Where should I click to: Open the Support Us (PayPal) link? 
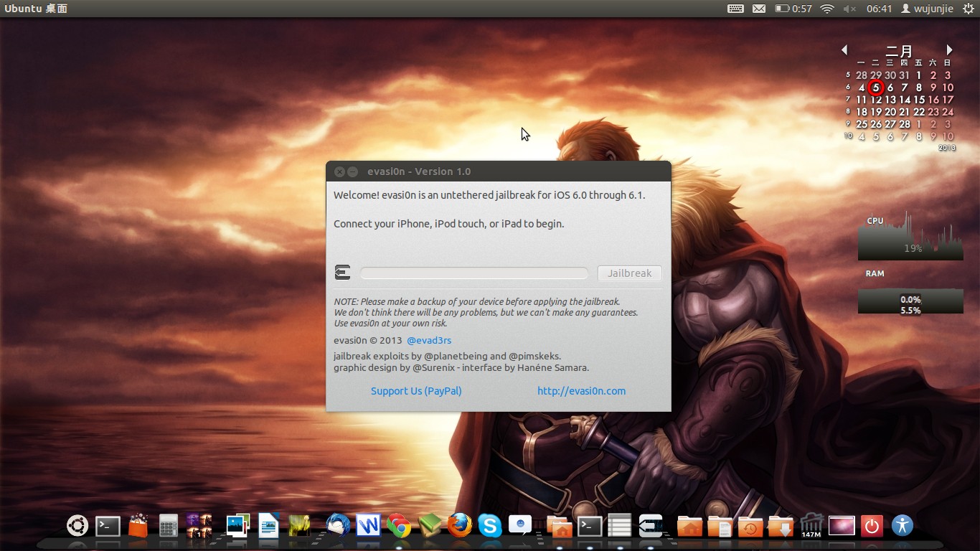point(416,391)
